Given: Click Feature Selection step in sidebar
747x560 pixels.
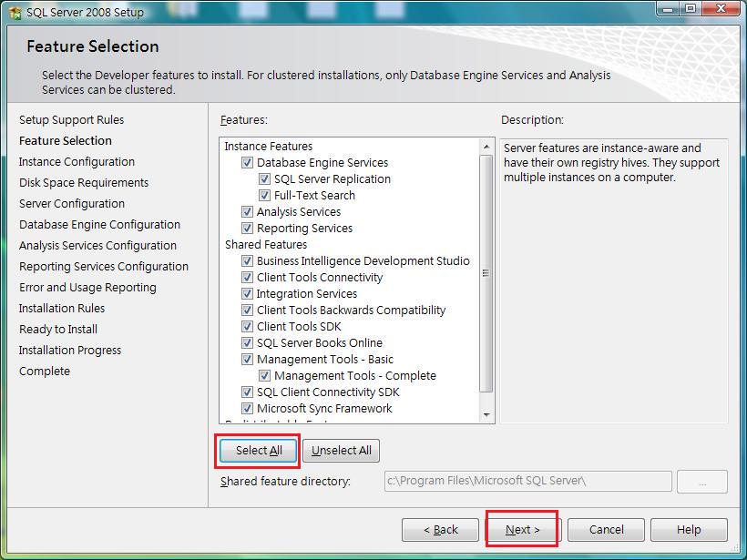Looking at the screenshot, I should click(66, 141).
